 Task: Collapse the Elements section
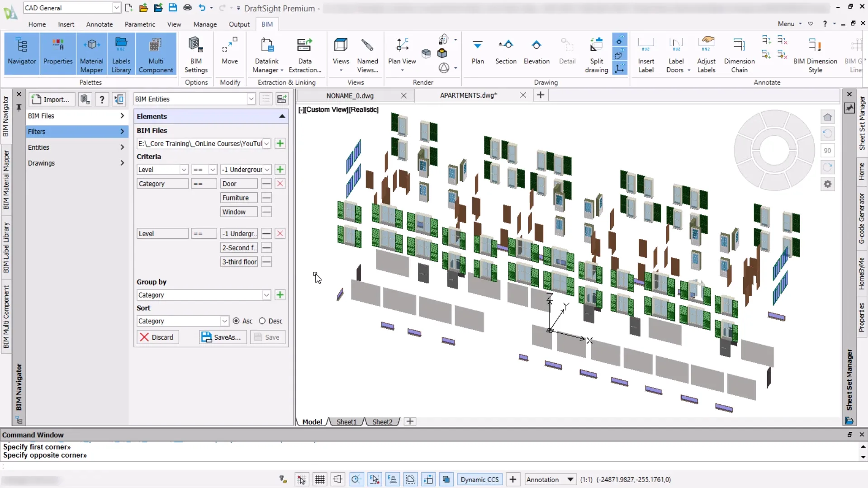[x=282, y=116]
